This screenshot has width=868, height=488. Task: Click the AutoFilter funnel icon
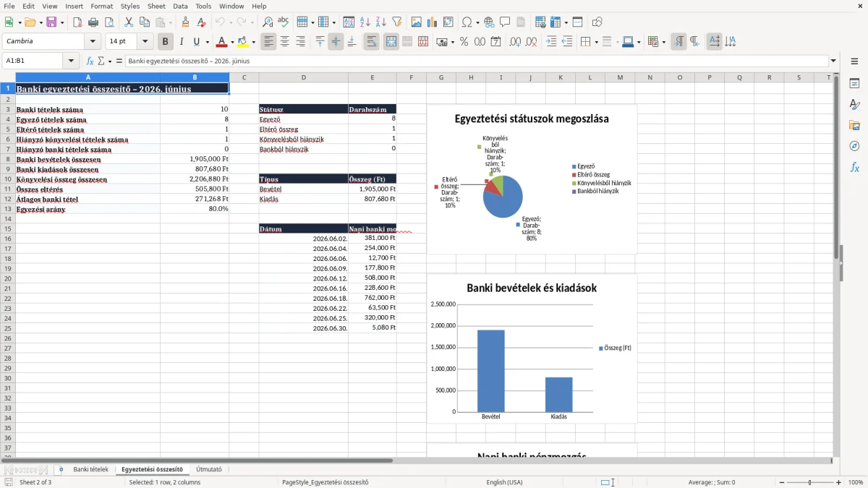tap(397, 22)
